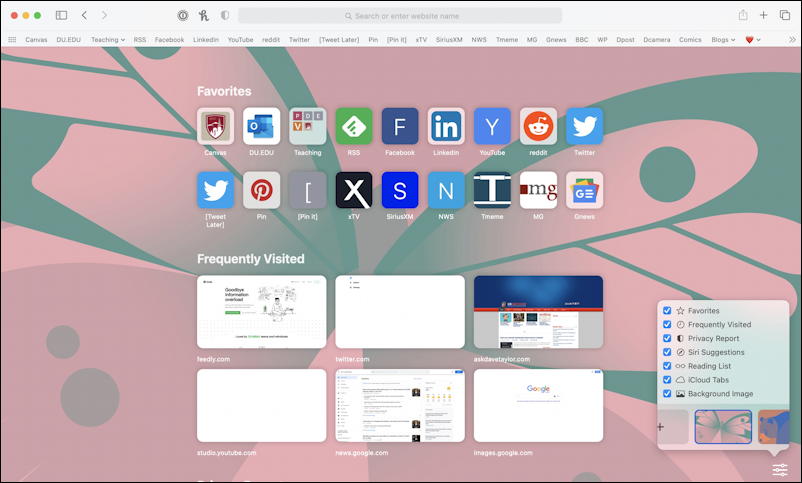Open YouTube favorite tile

pos(492,126)
